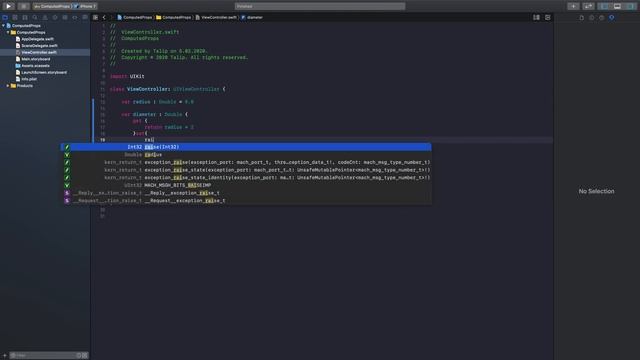Viewport: 640px width, 360px height.
Task: Click ViewController.swift in jump bar
Action: pyautogui.click(x=216, y=18)
